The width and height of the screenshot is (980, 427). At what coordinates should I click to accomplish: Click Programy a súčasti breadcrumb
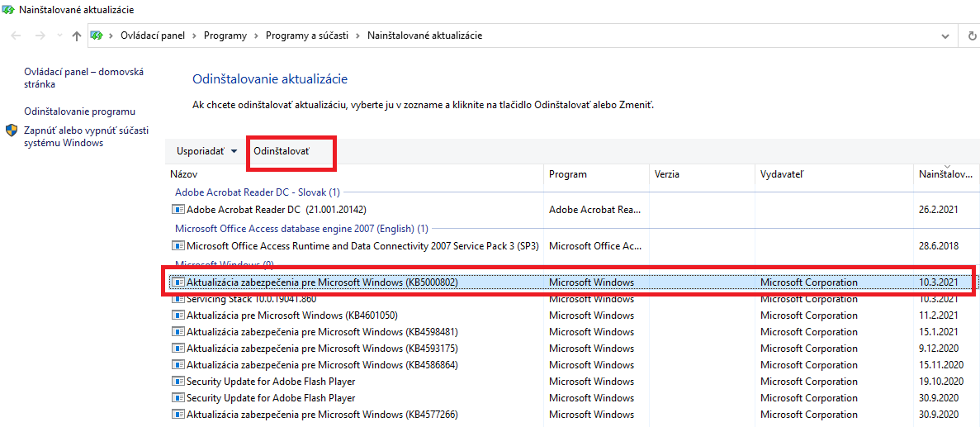[306, 36]
